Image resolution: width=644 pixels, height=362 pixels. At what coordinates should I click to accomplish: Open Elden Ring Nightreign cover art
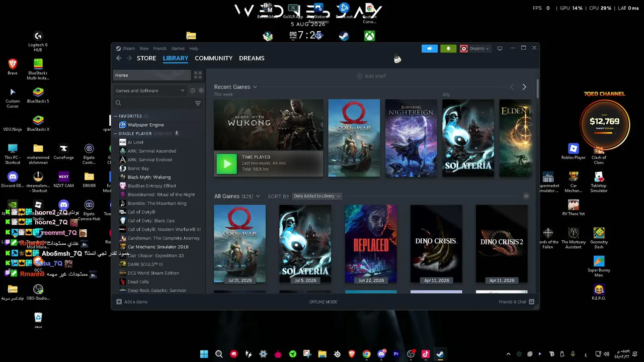pos(411,138)
